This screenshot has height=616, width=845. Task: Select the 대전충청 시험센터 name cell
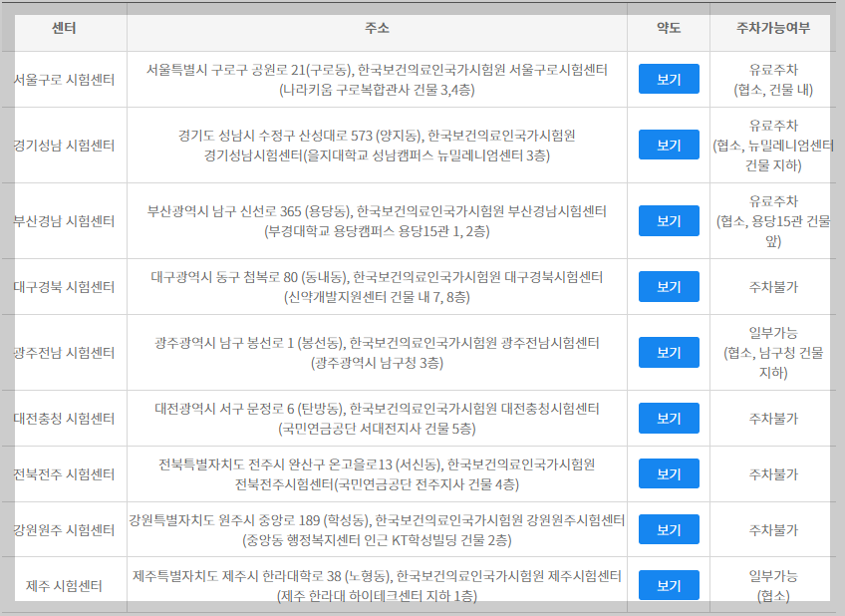pyautogui.click(x=64, y=419)
